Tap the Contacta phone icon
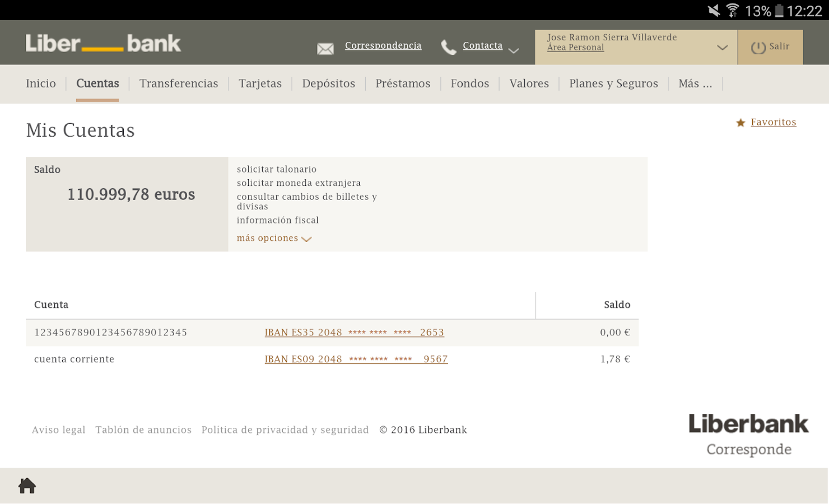The width and height of the screenshot is (829, 504). (449, 48)
